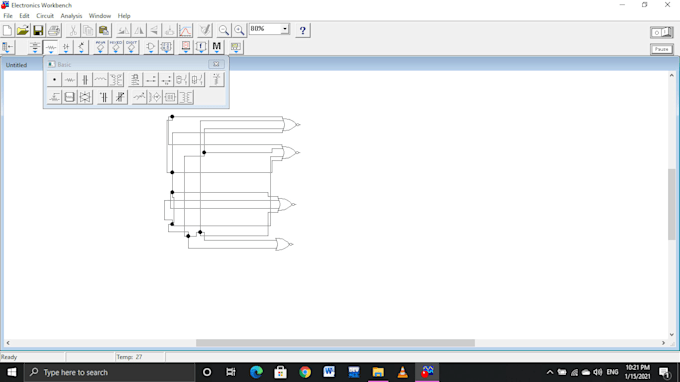Open the Help question mark

point(303,30)
